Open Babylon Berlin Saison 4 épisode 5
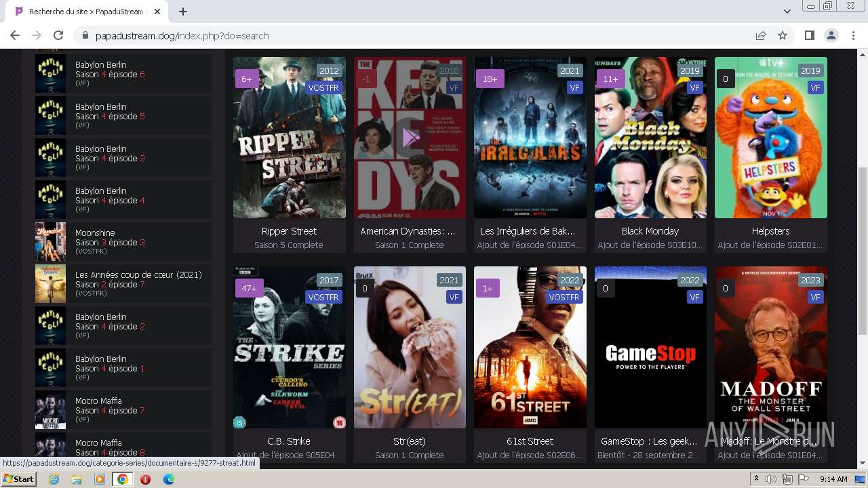Viewport: 868px width, 488px height. tap(123, 116)
